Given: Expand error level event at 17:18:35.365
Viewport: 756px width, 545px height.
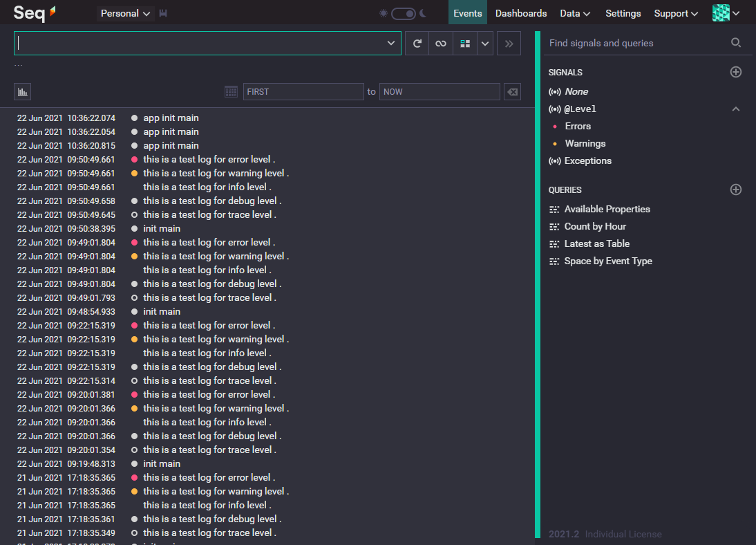Looking at the screenshot, I should tap(209, 478).
